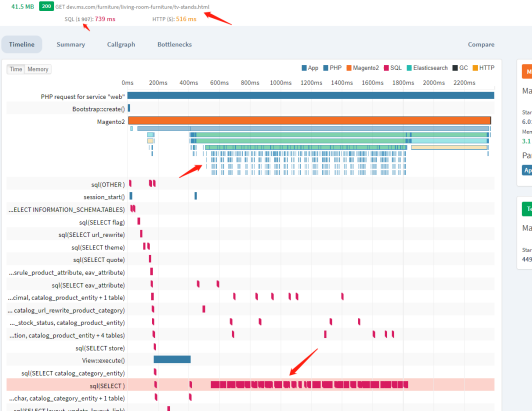Click the cimal, catalog_product_entity + 1 table label
Screen dimensions: 532x411
coord(66,298)
